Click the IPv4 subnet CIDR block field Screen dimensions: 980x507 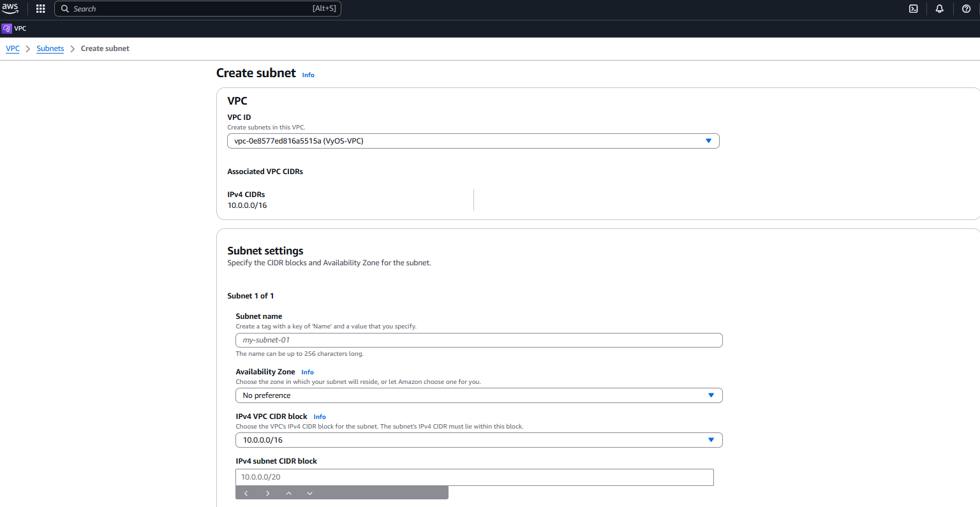(x=474, y=476)
